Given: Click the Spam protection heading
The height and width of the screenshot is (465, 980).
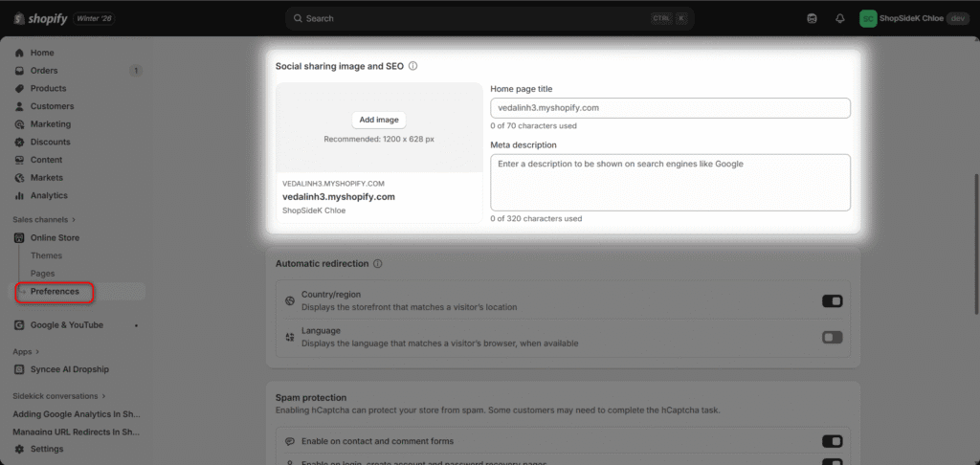Looking at the screenshot, I should [x=311, y=397].
